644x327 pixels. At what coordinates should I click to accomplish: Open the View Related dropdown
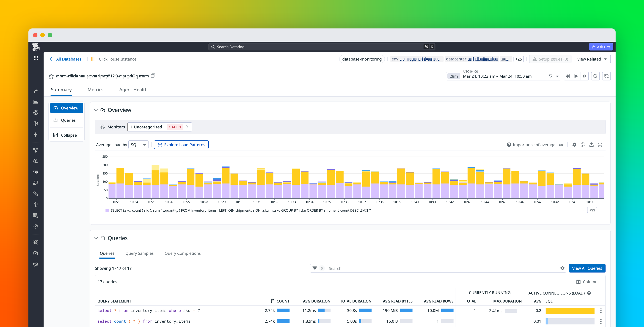click(x=592, y=59)
